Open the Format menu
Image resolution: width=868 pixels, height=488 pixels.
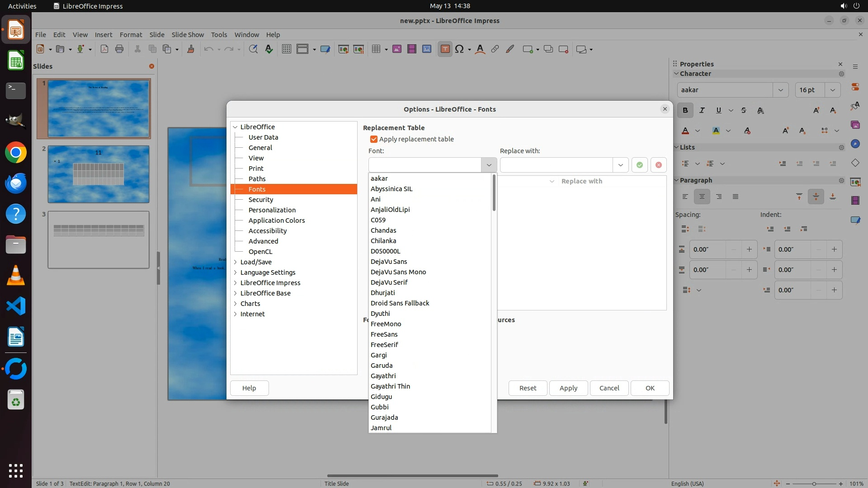coord(131,35)
